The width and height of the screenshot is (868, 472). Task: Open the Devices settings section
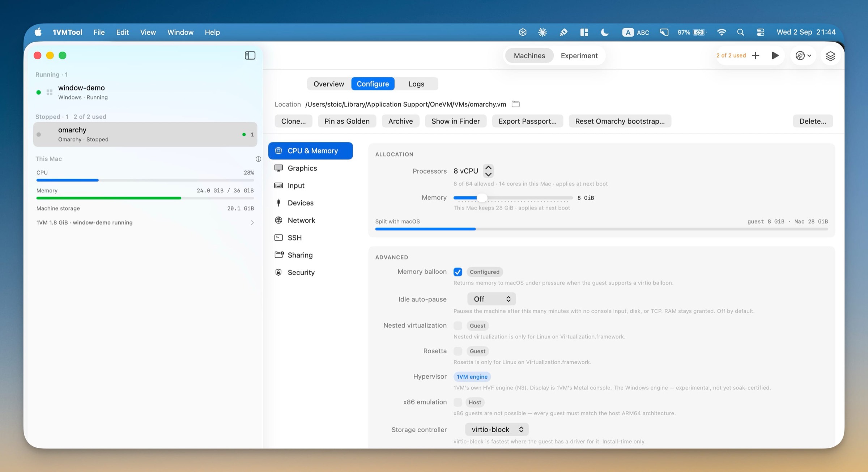tap(310, 203)
